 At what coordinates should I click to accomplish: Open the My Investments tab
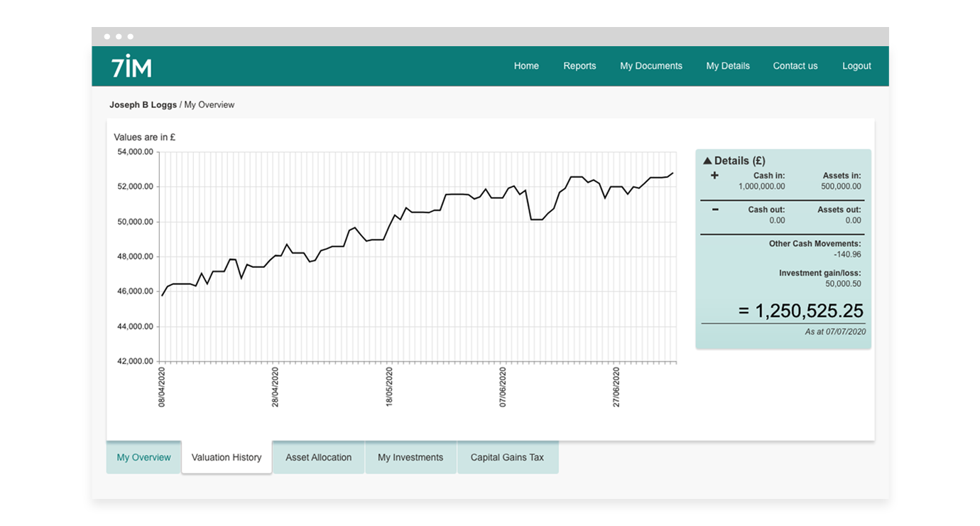410,457
